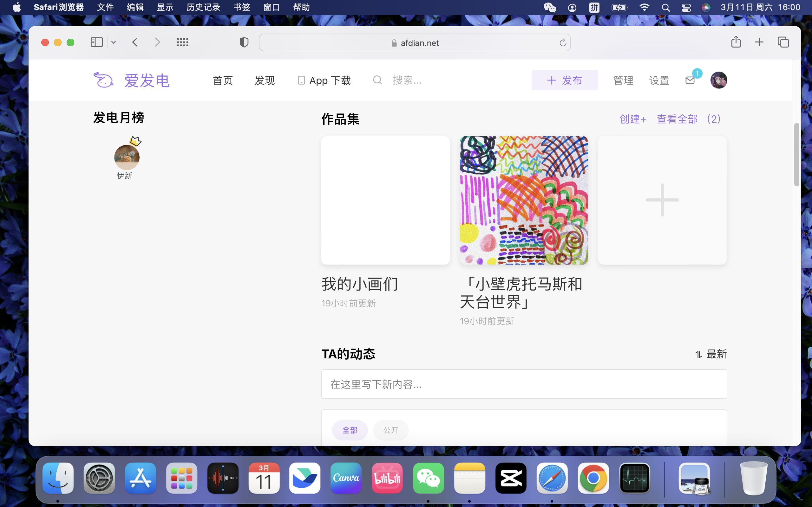Open the 书签 menu in menu bar
Screen dimensions: 812x507
[242, 7]
